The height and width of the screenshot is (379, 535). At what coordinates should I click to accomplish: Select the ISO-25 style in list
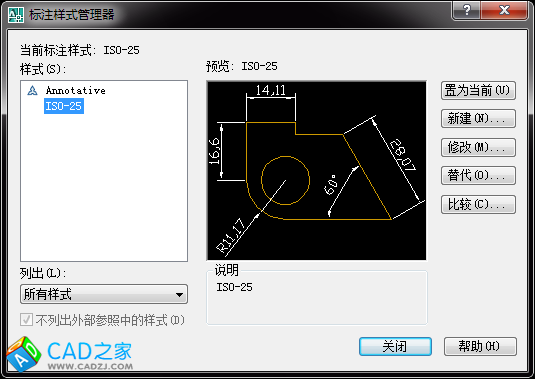click(x=64, y=106)
